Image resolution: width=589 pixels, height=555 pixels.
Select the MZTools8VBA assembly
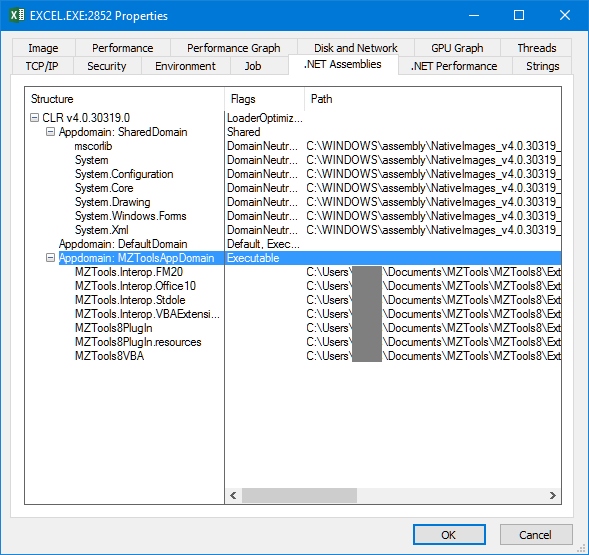(109, 356)
